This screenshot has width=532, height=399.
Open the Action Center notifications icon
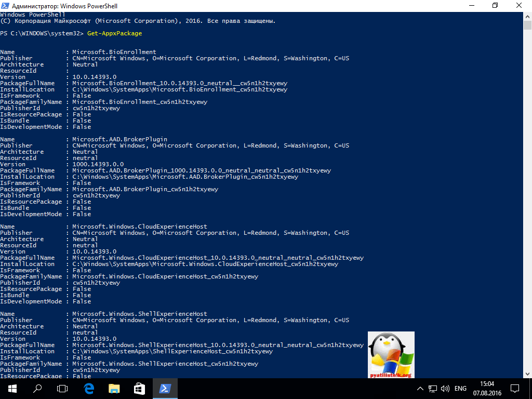pyautogui.click(x=515, y=389)
